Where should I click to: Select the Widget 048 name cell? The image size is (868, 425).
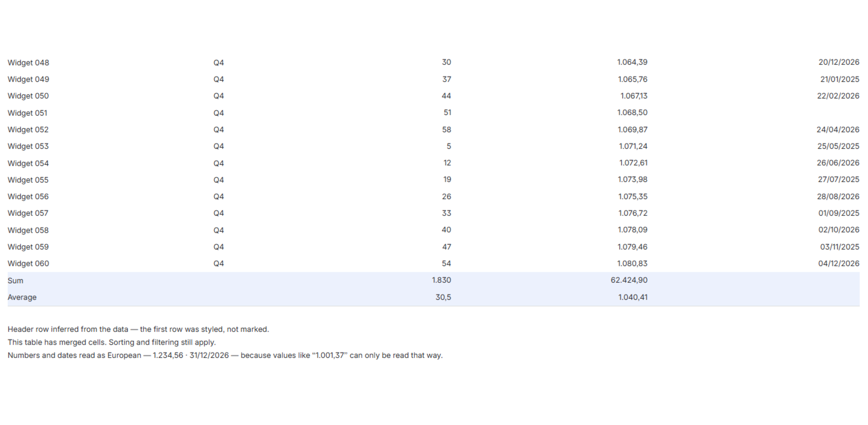pos(28,62)
